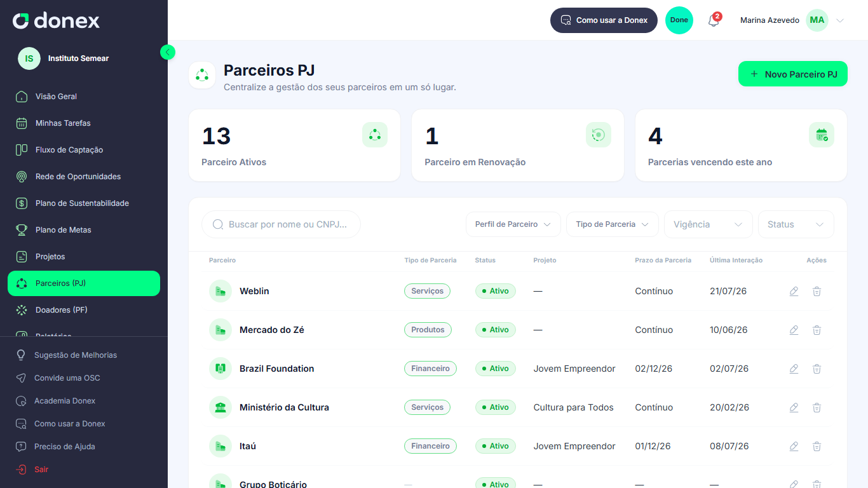Open Plano de Sustentabilidade section
This screenshot has height=488, width=868.
[84, 203]
